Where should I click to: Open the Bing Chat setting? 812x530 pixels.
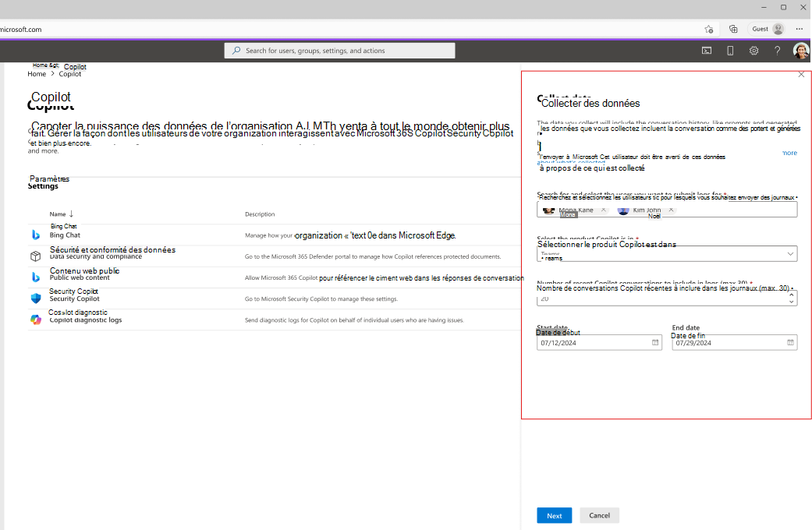click(x=65, y=235)
